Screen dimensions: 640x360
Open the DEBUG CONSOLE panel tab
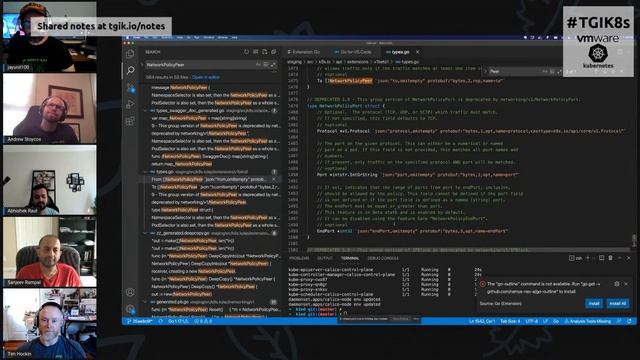pos(383,258)
